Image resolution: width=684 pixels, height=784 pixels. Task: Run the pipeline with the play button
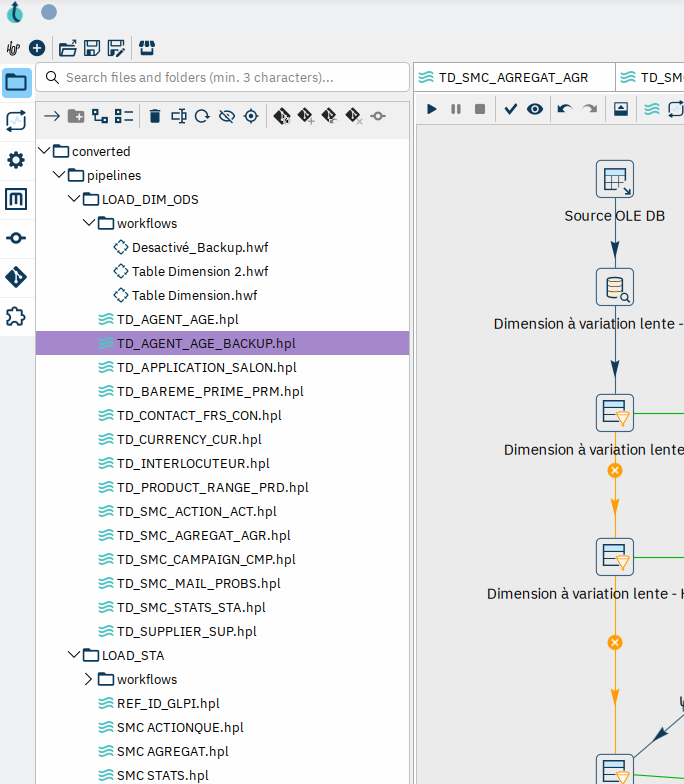pyautogui.click(x=432, y=109)
